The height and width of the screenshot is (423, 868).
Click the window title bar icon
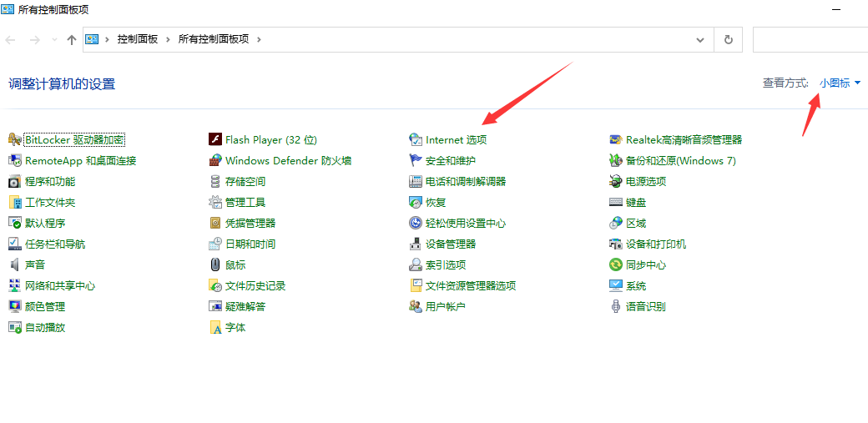click(8, 9)
